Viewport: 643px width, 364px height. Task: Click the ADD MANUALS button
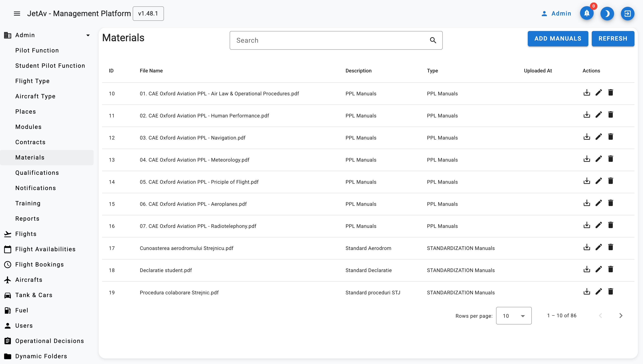pos(558,38)
